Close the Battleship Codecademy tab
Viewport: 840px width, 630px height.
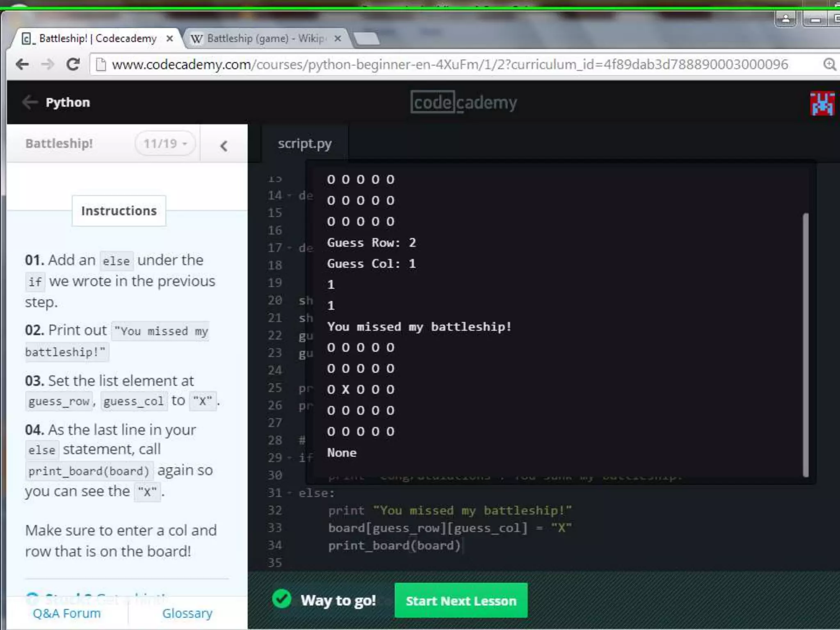[169, 39]
